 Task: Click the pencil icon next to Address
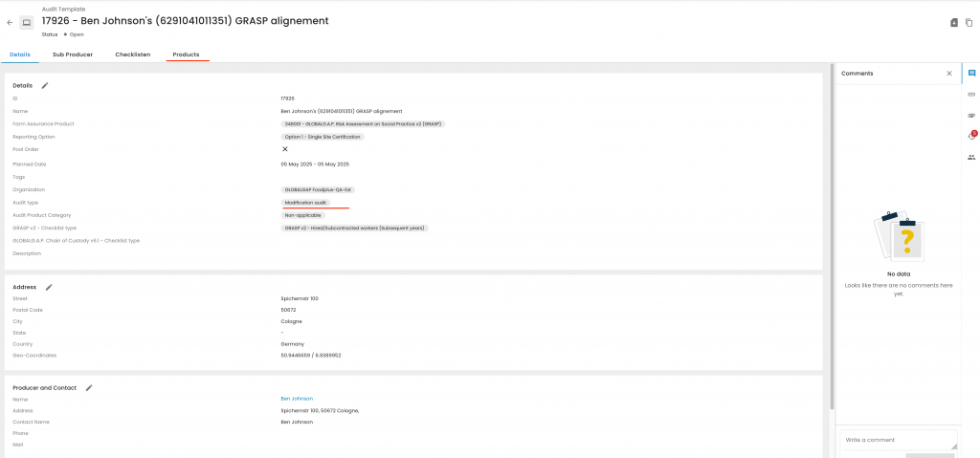tap(49, 287)
